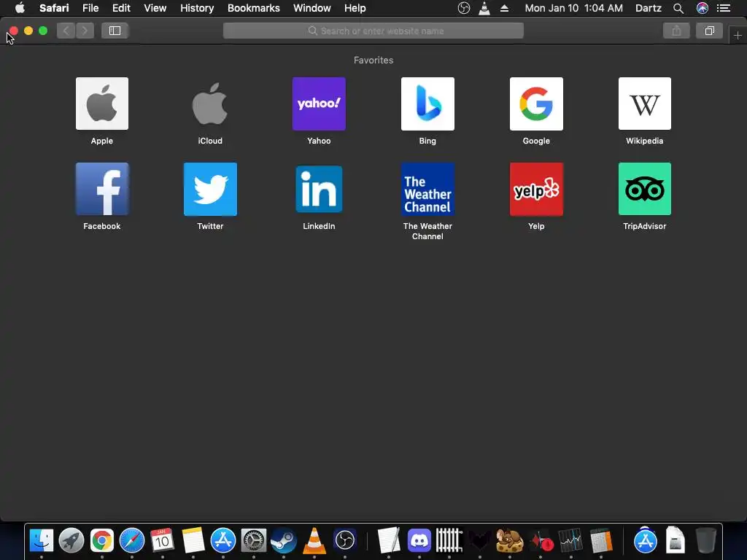The width and height of the screenshot is (747, 560).
Task: Open Notification Center list icon
Action: [x=724, y=8]
